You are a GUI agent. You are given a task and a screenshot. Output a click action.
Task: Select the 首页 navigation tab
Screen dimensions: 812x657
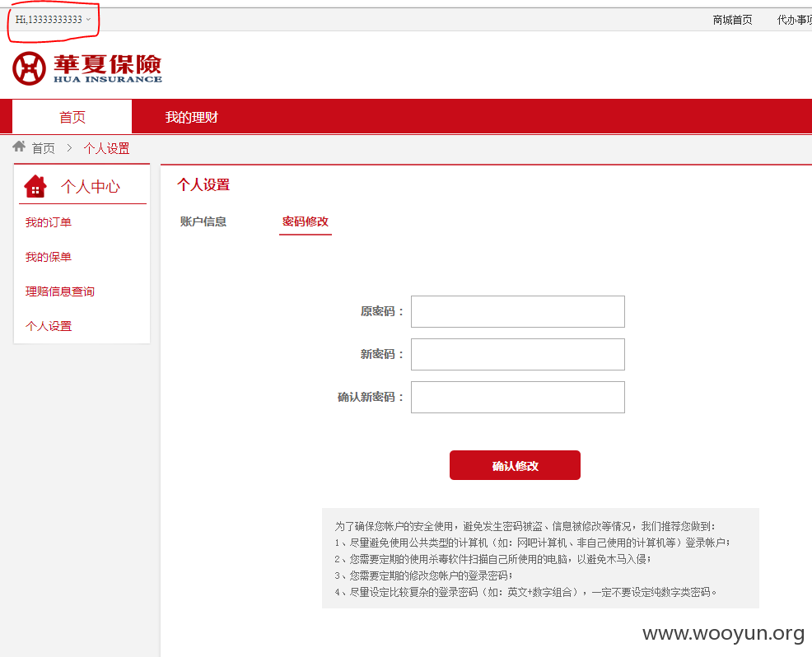(x=72, y=117)
